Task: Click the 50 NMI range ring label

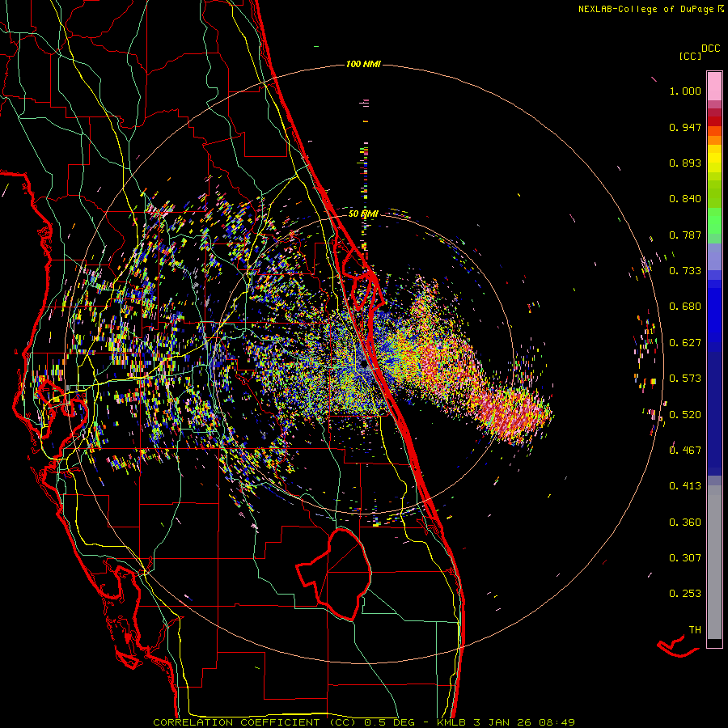Action: click(363, 214)
